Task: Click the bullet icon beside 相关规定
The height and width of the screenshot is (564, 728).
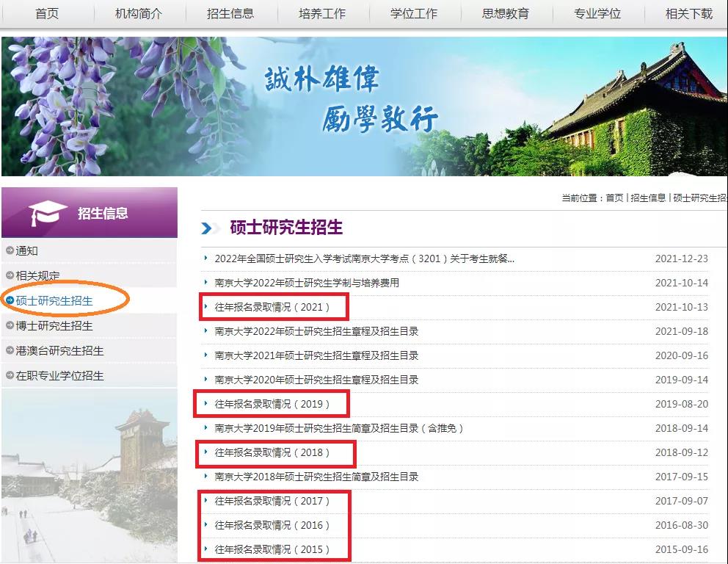Action: (10, 275)
